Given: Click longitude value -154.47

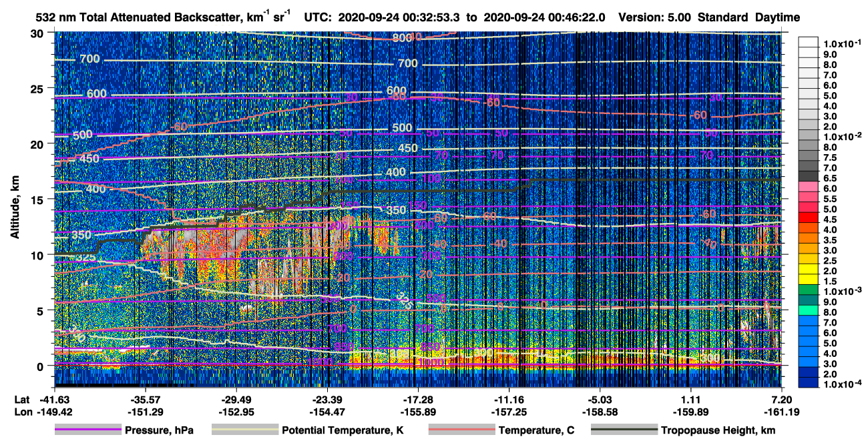Looking at the screenshot, I should [327, 412].
